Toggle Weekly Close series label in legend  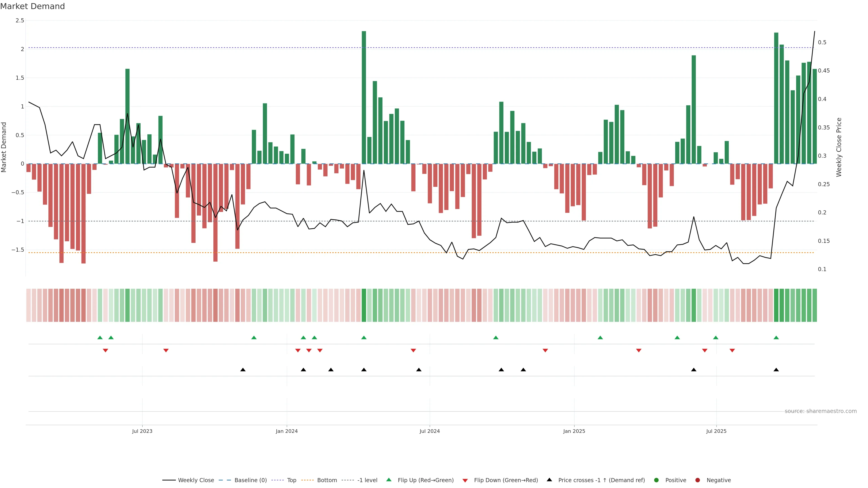196,480
